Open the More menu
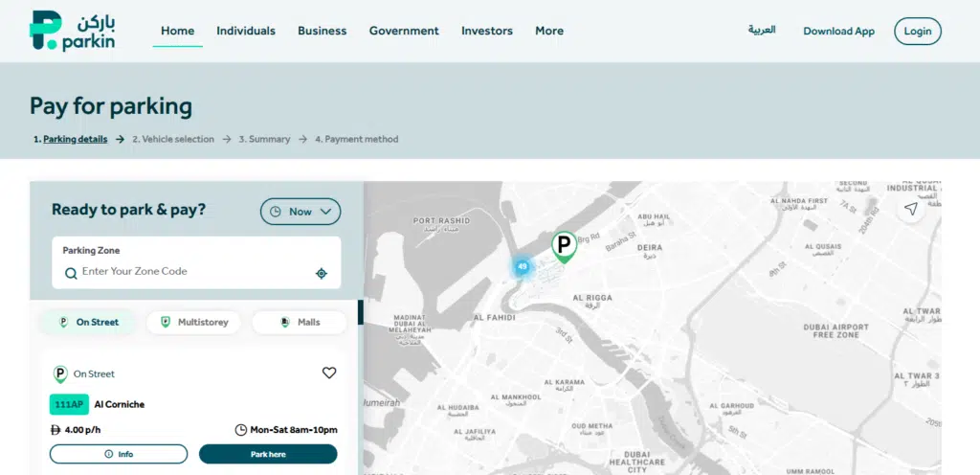The height and width of the screenshot is (475, 980). pos(549,31)
